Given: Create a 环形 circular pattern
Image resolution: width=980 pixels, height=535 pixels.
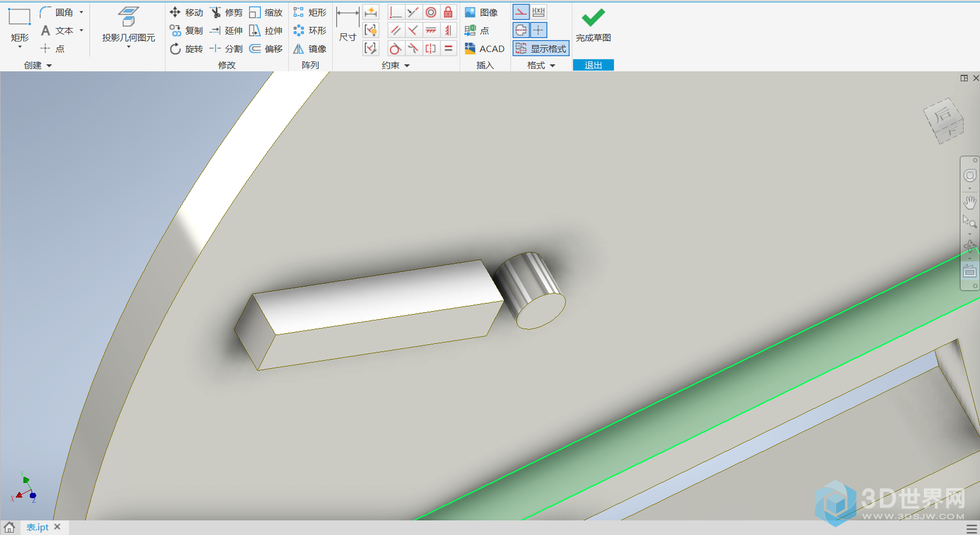Looking at the screenshot, I should pyautogui.click(x=310, y=30).
